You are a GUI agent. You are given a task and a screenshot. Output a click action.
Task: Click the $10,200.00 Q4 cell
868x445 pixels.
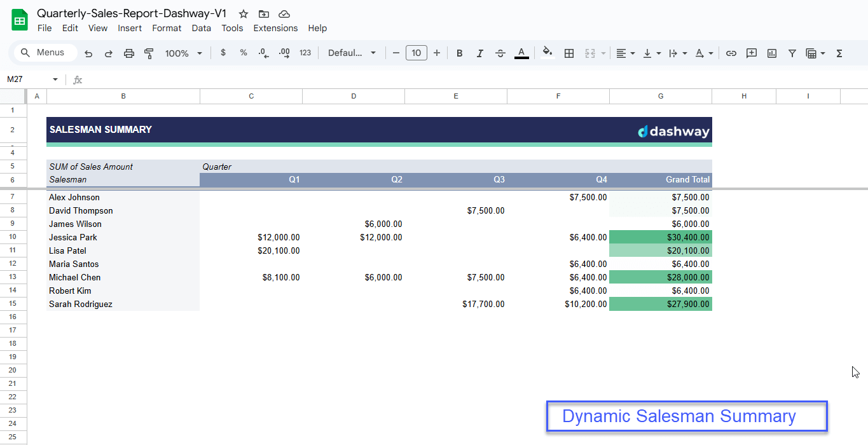coord(558,304)
